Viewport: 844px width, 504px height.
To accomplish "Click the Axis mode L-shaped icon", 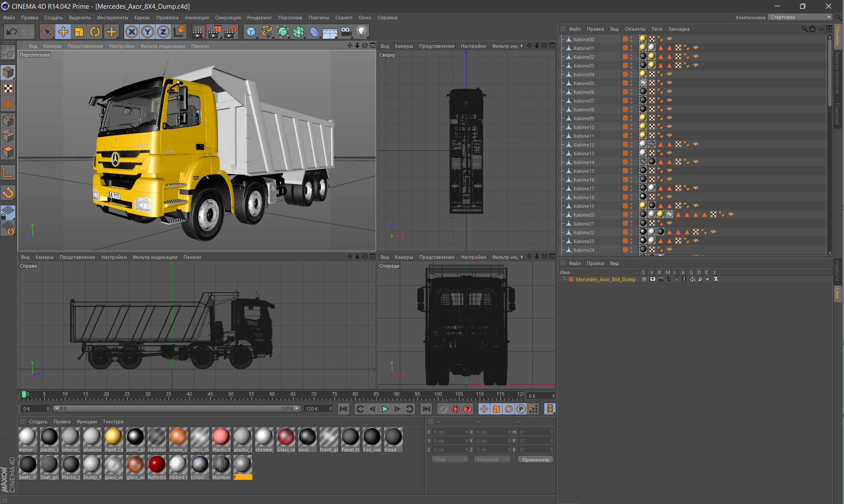I will (x=8, y=172).
